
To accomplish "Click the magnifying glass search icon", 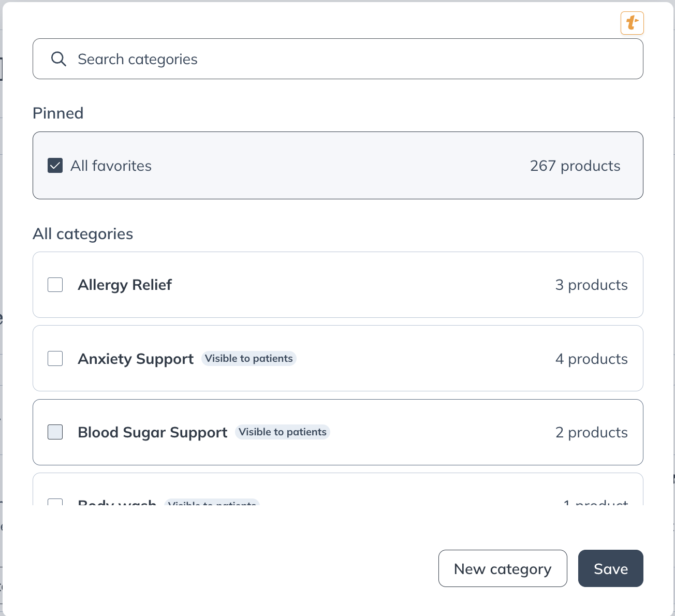I will 58,59.
